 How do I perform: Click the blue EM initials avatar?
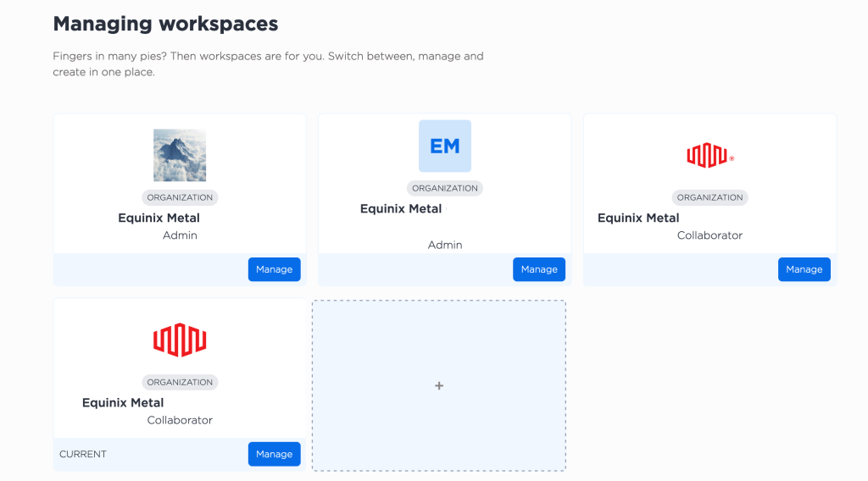pos(445,146)
